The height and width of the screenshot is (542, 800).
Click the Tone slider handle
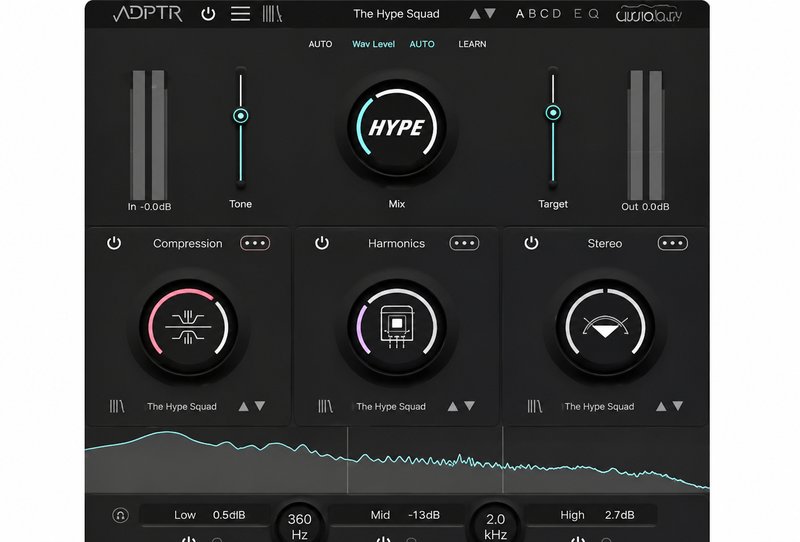[x=241, y=116]
